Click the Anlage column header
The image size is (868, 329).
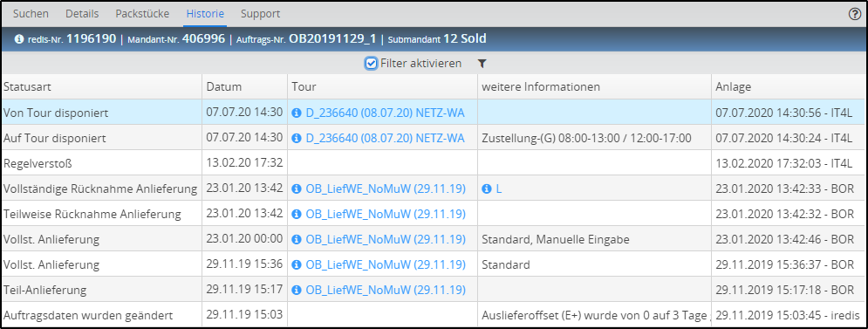[x=789, y=87]
